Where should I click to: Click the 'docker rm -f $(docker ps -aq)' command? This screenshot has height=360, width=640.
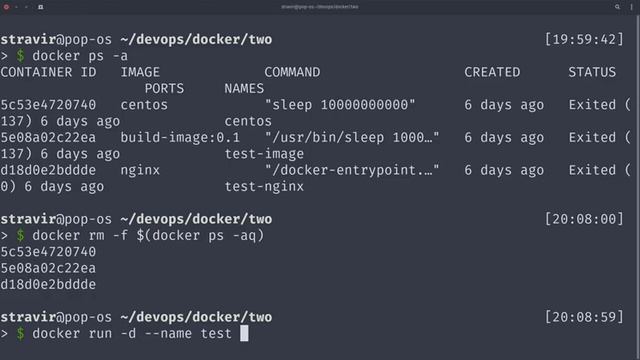(148, 236)
